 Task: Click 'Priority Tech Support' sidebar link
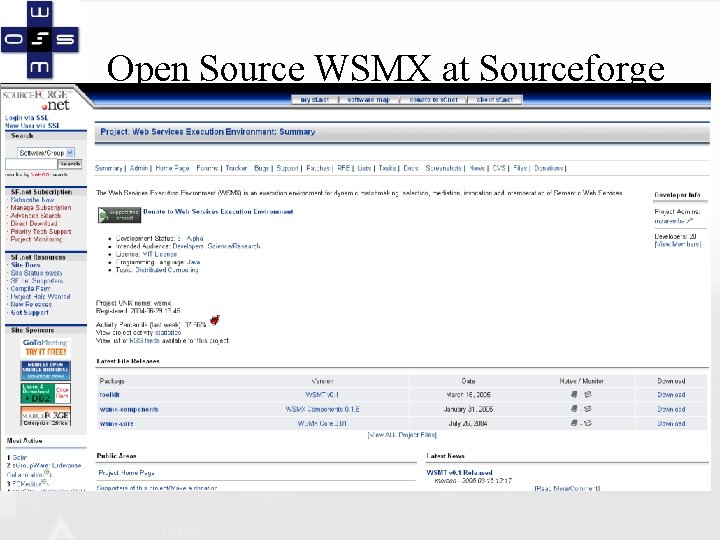[40, 231]
